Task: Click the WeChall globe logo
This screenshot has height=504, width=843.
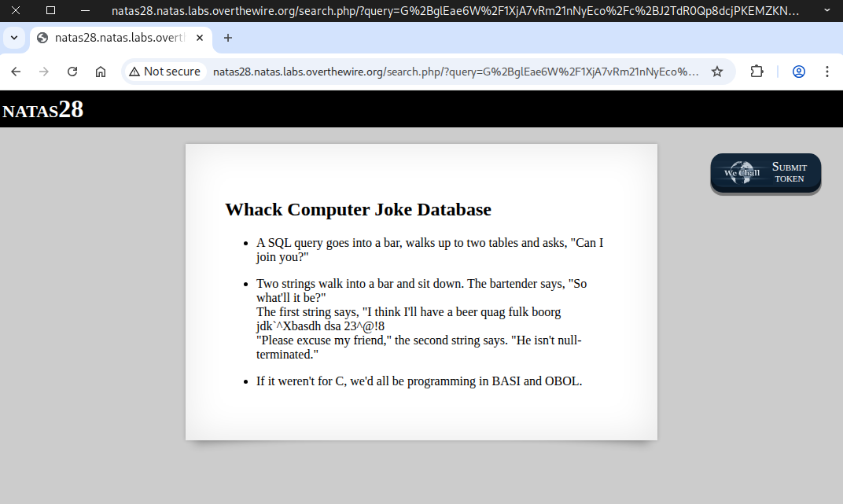Action: coord(740,173)
